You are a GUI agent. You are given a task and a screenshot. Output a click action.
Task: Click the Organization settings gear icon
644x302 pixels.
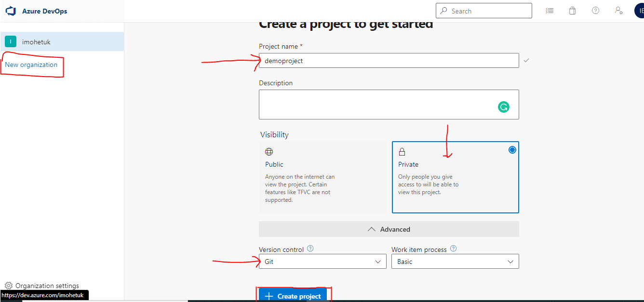9,286
